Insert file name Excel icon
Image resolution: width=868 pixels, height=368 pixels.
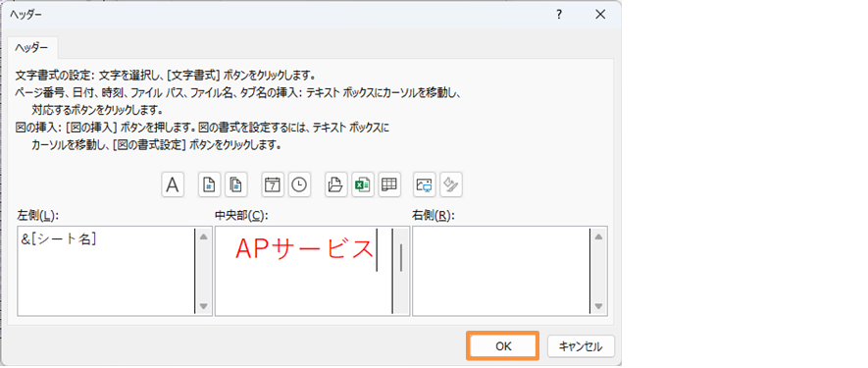[362, 184]
